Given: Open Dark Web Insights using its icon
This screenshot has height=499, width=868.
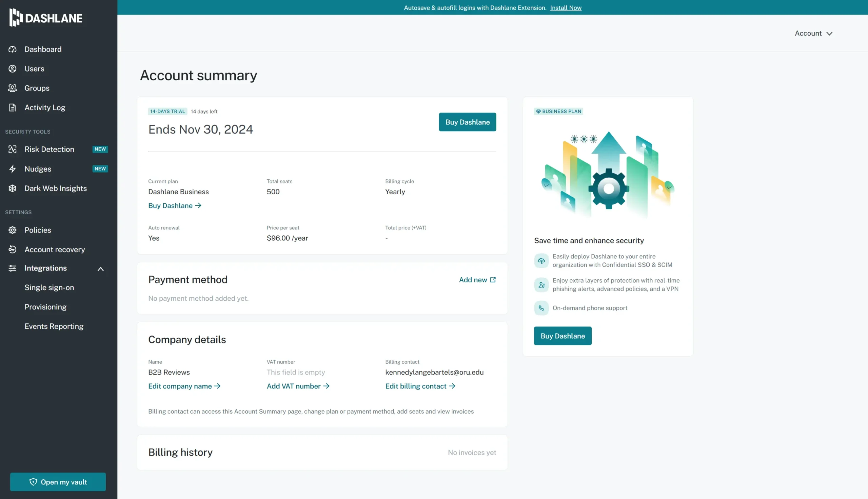Looking at the screenshot, I should (x=12, y=188).
